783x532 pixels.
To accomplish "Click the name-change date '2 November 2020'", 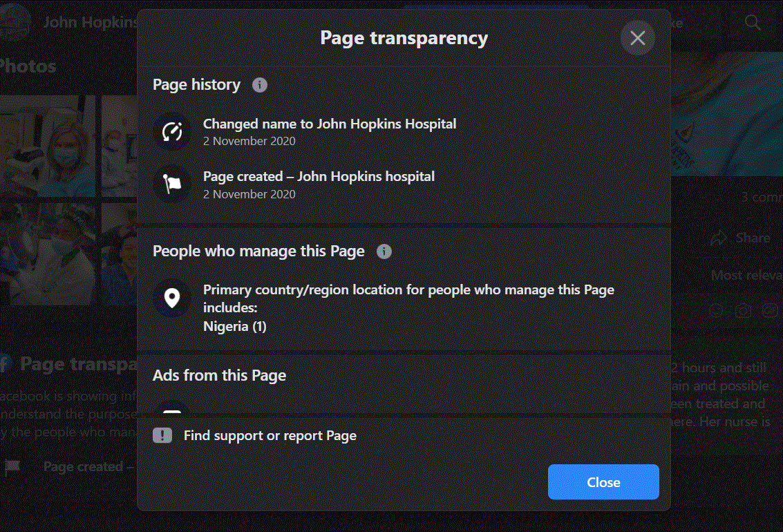I will [x=249, y=141].
